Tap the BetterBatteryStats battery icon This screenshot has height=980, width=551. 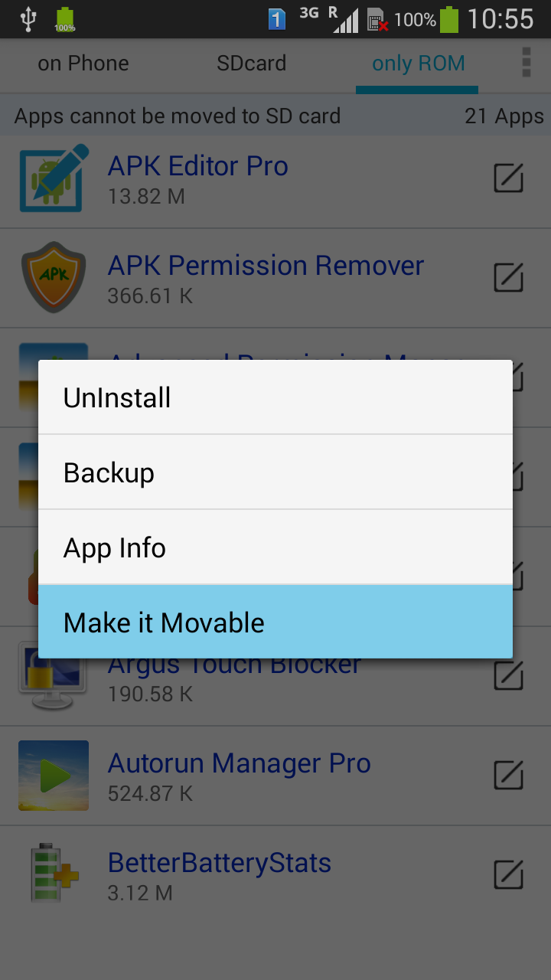(x=54, y=875)
